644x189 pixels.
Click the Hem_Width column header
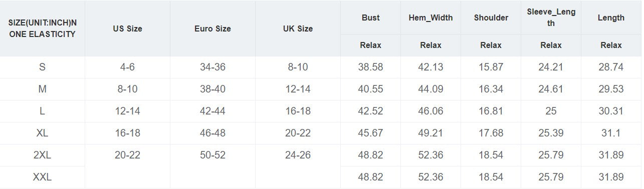431,17
